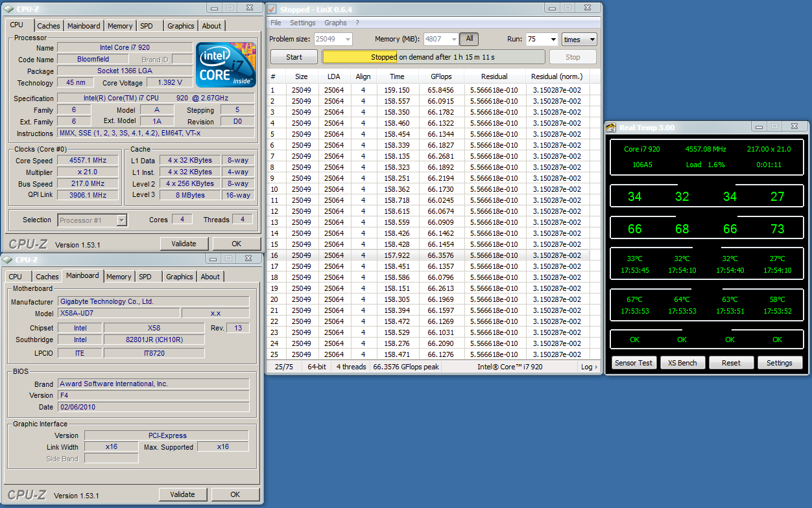Click the XS Bench button in Real Temp
Screen dimensions: 812x508
(682, 363)
